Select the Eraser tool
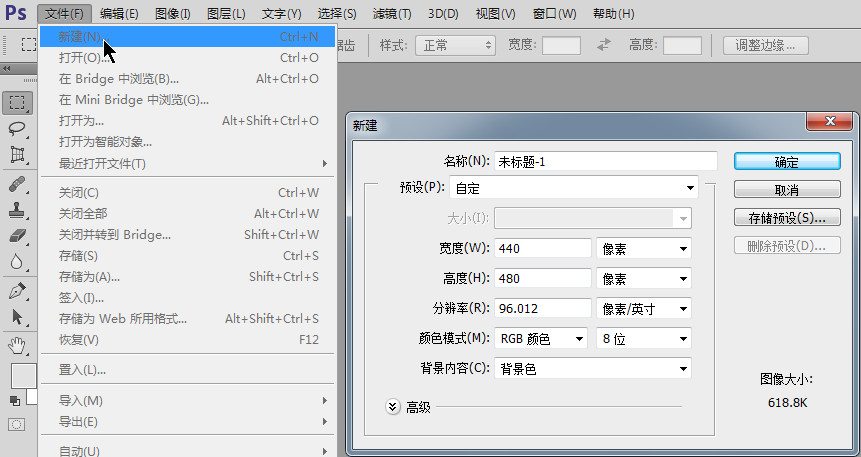The image size is (861, 457). point(17,236)
